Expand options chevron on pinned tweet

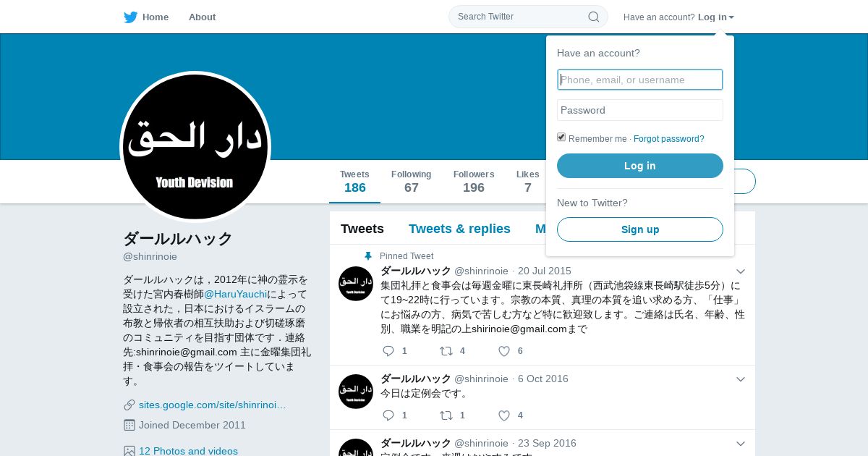[740, 271]
